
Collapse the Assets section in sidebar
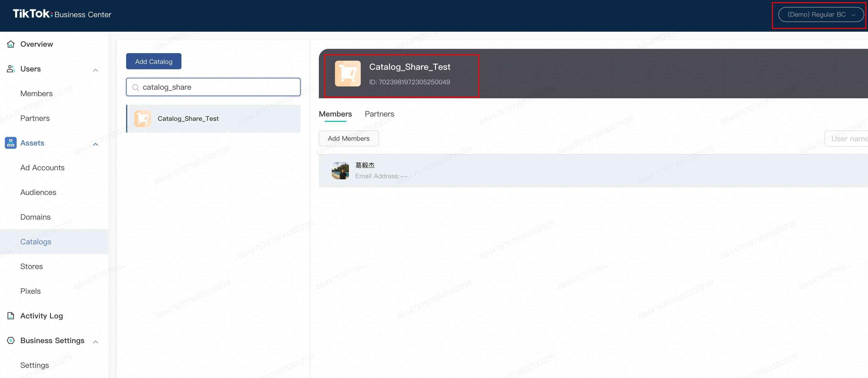(96, 144)
